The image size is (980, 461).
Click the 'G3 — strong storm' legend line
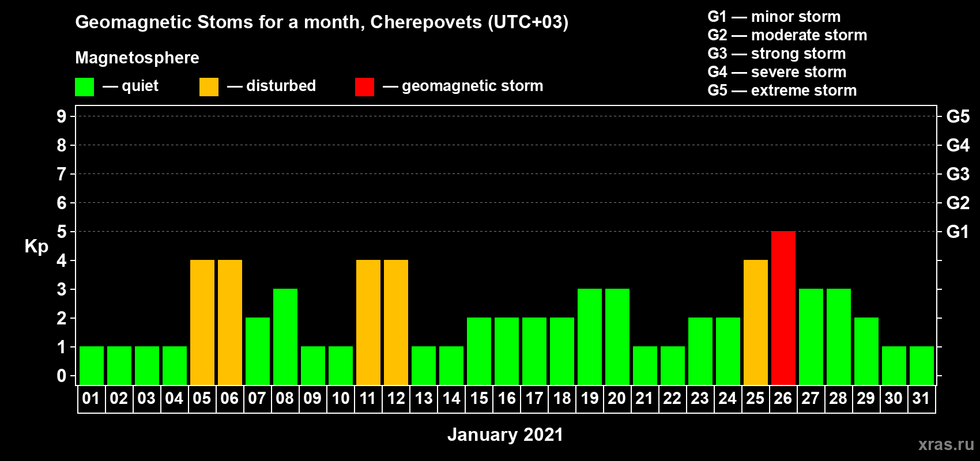(x=777, y=54)
